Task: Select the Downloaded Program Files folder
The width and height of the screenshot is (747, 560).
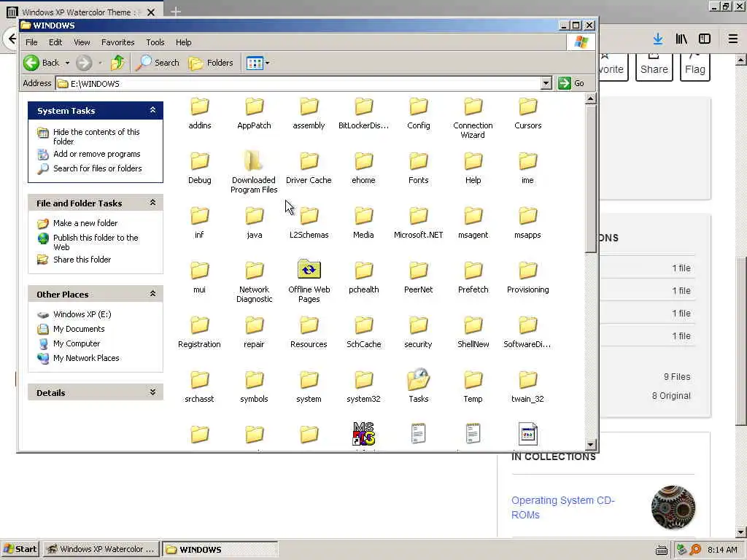Action: coord(254,171)
